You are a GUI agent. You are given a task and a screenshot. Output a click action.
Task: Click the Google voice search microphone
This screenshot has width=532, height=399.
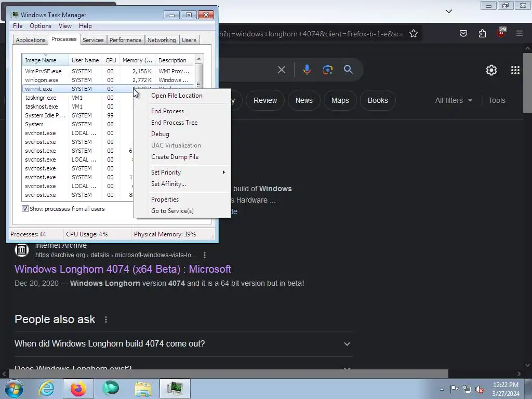tap(307, 70)
